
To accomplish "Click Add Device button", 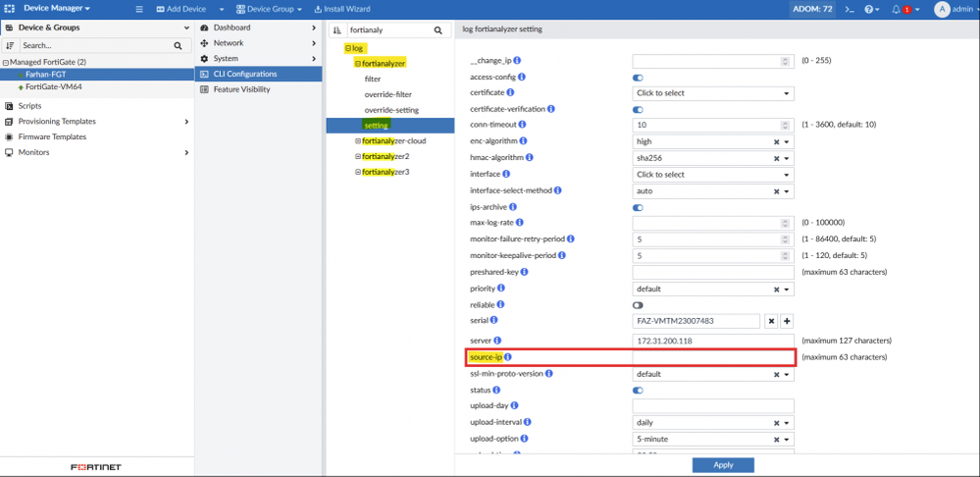I will click(x=181, y=10).
